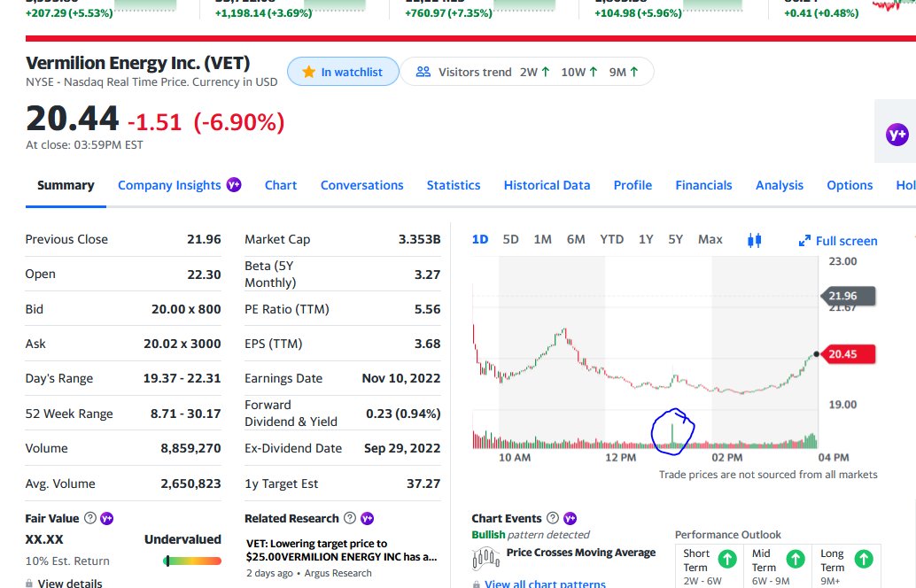Click PE Ratio (TTM) value 5.56
The width and height of the screenshot is (916, 588).
428,309
